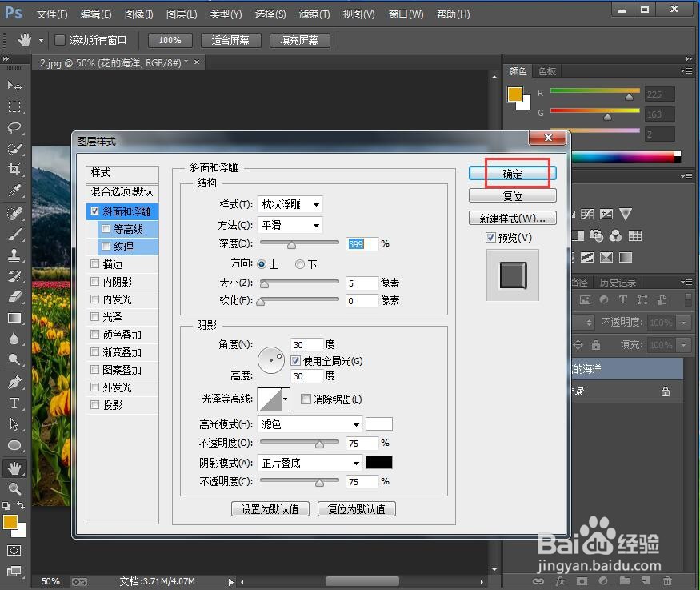Select the Move tool

(x=14, y=86)
